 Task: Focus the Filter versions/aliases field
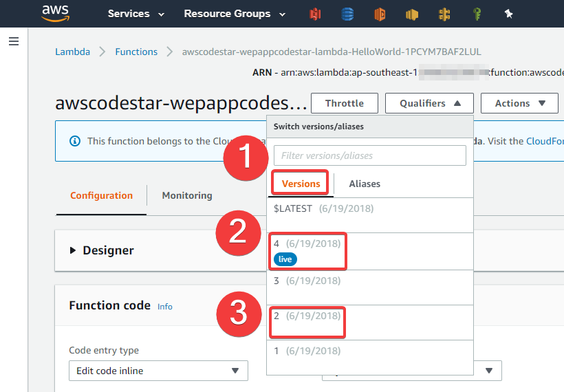click(370, 155)
